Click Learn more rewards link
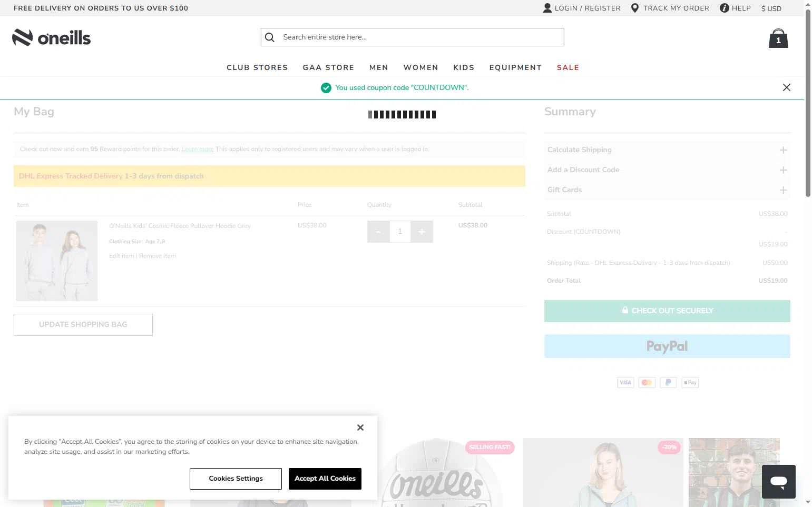The image size is (812, 507). 198,149
